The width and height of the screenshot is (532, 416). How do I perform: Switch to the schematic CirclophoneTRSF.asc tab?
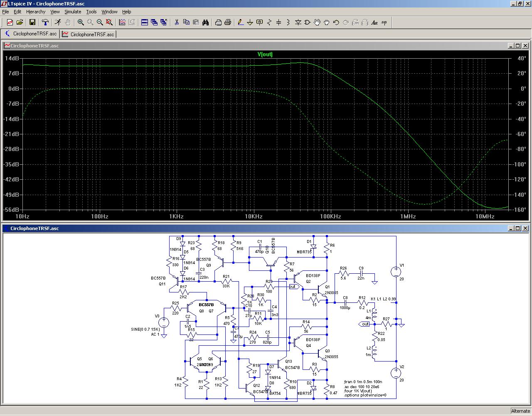pyautogui.click(x=30, y=34)
